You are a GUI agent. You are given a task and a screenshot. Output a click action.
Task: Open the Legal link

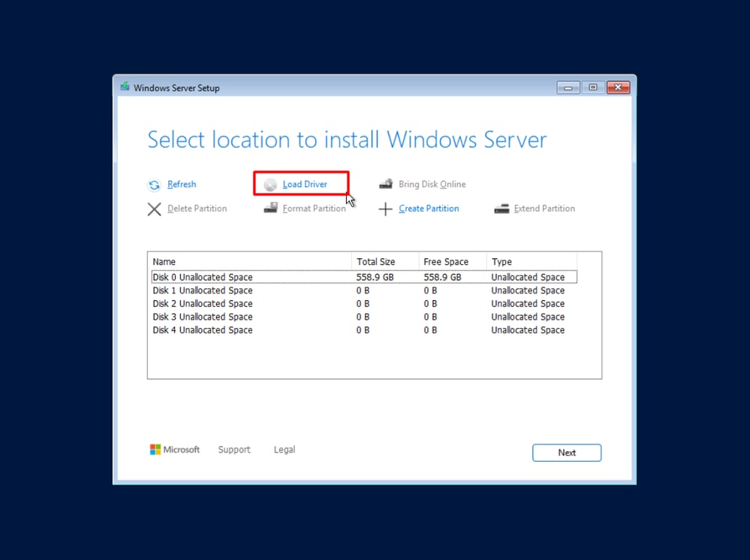click(284, 449)
